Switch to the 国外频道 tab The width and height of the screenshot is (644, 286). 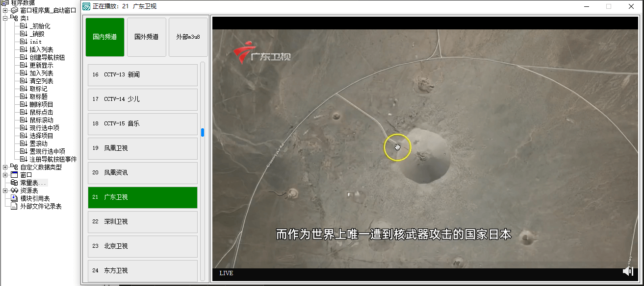pos(147,37)
